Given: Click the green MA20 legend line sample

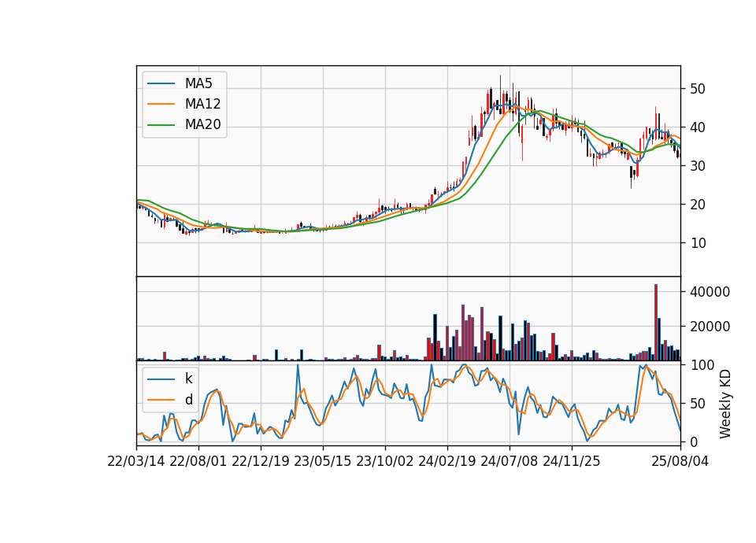Looking at the screenshot, I should [161, 125].
